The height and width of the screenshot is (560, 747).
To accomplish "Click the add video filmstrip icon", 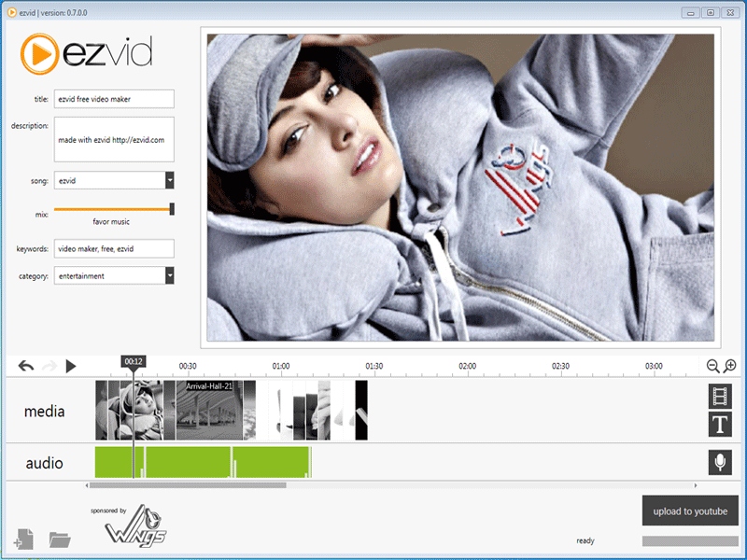I will pos(719,397).
